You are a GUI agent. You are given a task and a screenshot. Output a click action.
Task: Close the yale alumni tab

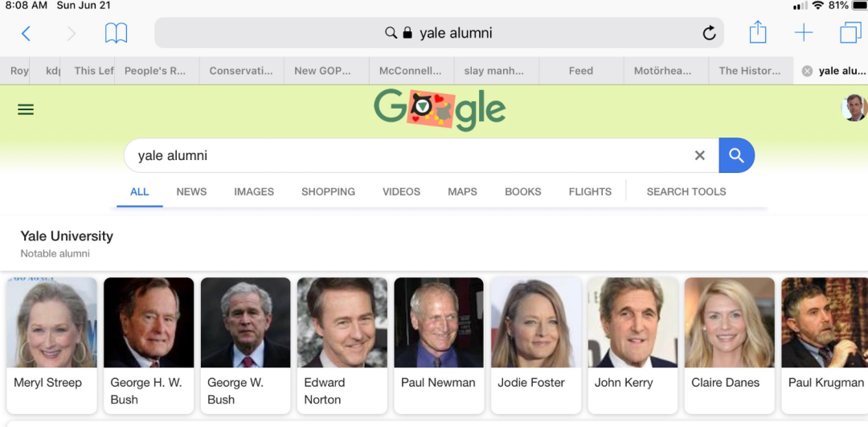(807, 71)
